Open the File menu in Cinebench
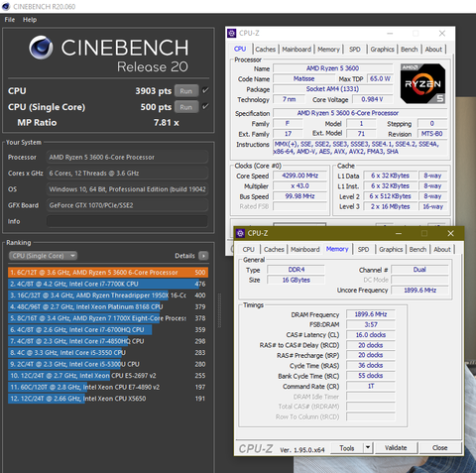The height and width of the screenshot is (473, 476). point(10,20)
